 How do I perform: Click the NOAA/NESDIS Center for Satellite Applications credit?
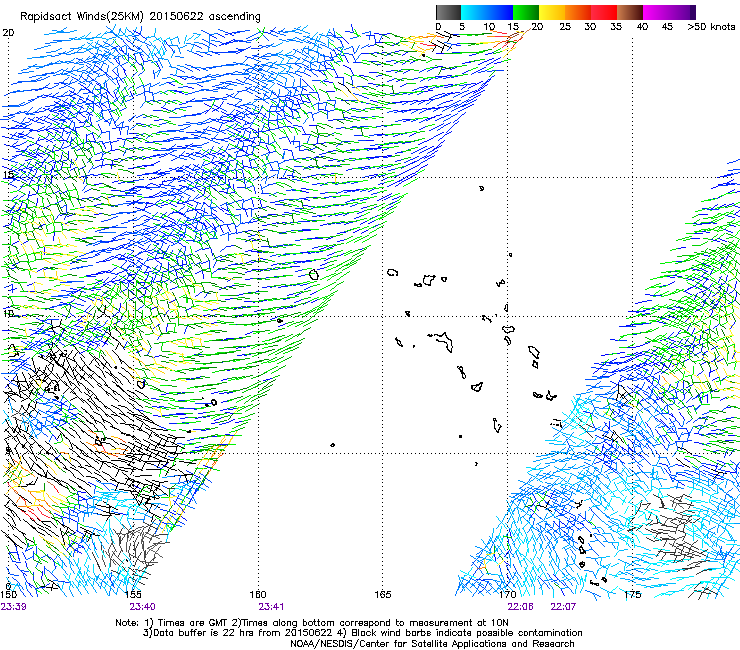click(432, 644)
